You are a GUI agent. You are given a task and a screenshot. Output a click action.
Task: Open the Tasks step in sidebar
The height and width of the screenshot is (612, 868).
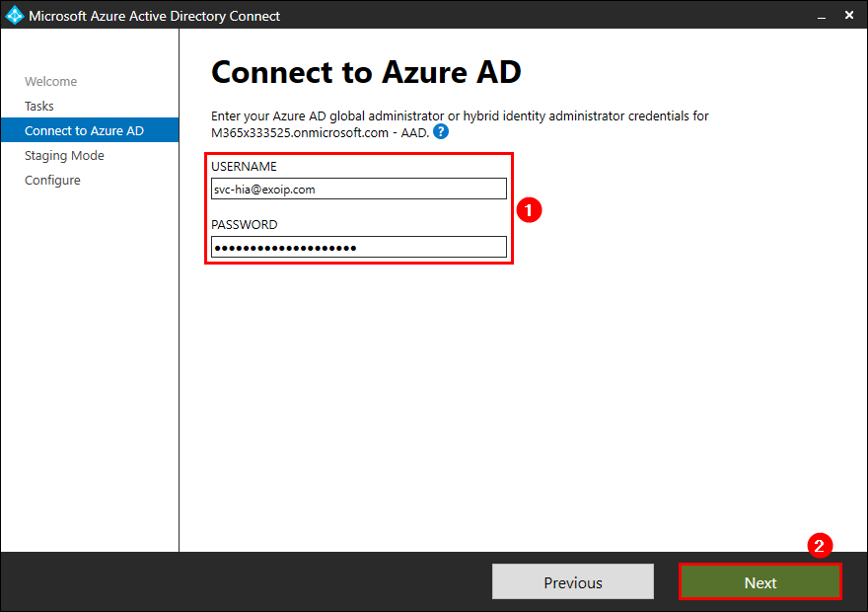click(39, 107)
